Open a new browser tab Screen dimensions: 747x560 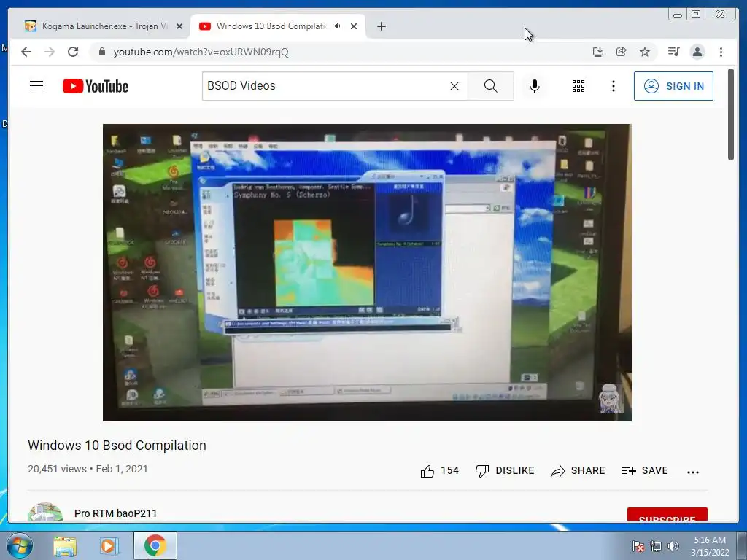381,26
